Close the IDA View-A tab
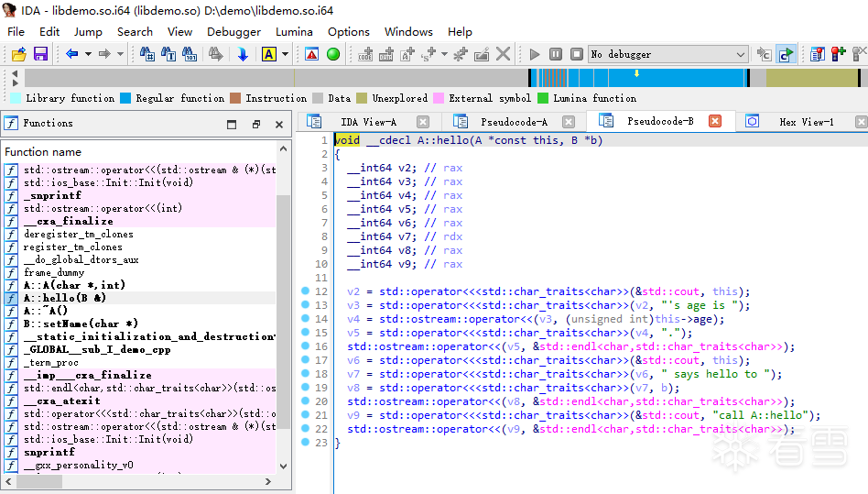This screenshot has height=494, width=868. click(x=423, y=122)
